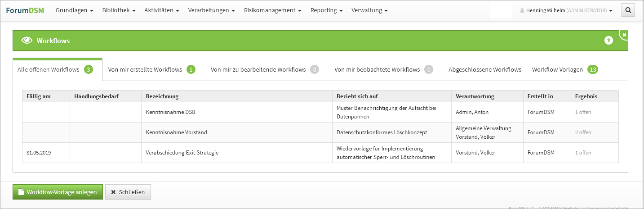This screenshot has width=644, height=209.
Task: Click the Workflow-Vorlage anlegen button
Action: (x=58, y=192)
